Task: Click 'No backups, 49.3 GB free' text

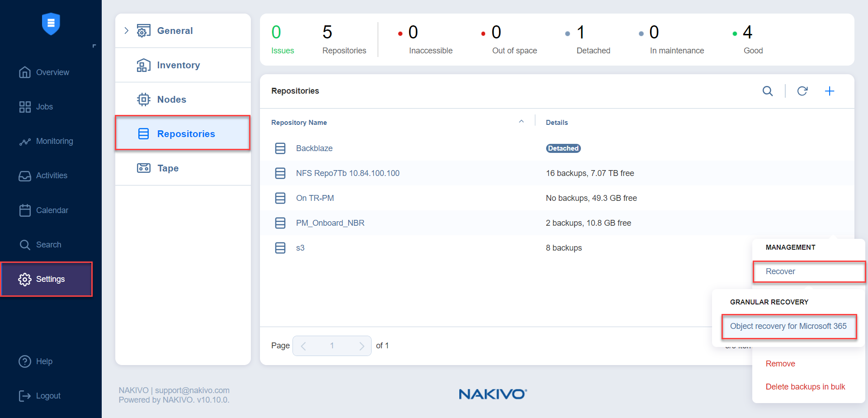Action: pyautogui.click(x=591, y=198)
